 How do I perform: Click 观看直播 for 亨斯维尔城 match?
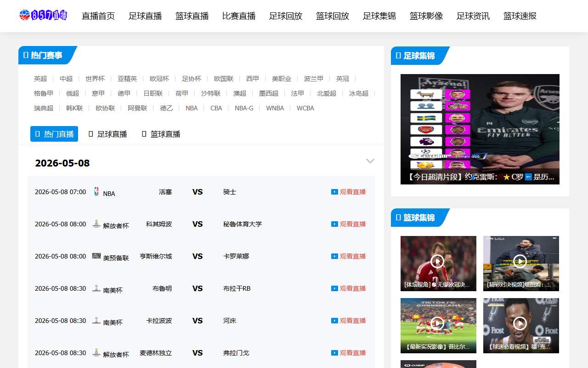click(x=353, y=256)
